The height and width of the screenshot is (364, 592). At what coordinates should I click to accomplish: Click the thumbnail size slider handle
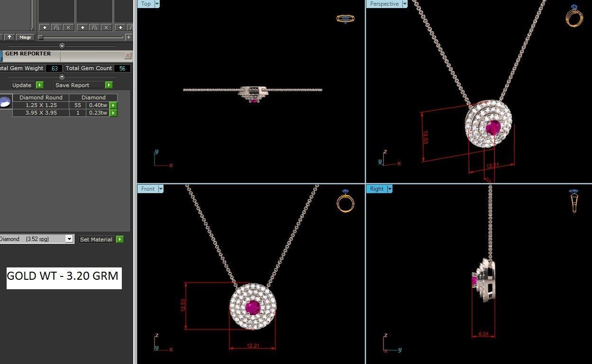[41, 37]
